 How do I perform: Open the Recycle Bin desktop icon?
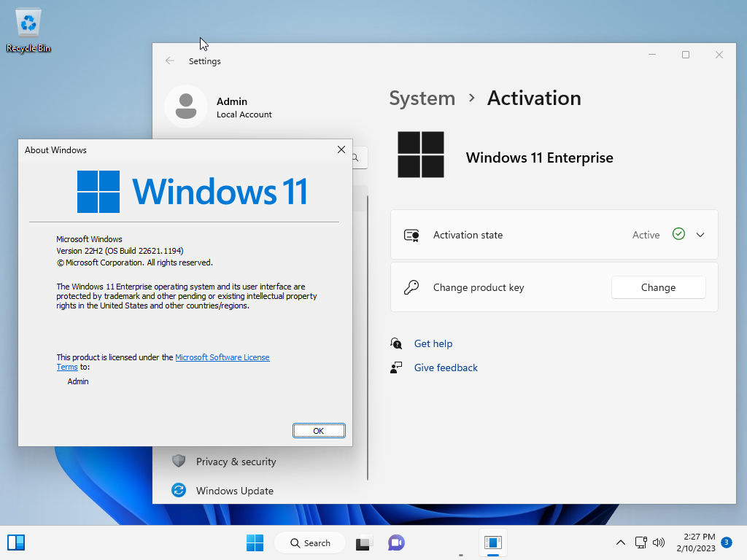28,31
